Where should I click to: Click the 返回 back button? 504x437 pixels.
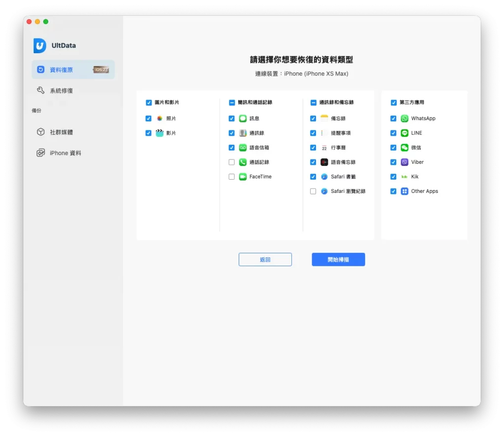tap(265, 260)
